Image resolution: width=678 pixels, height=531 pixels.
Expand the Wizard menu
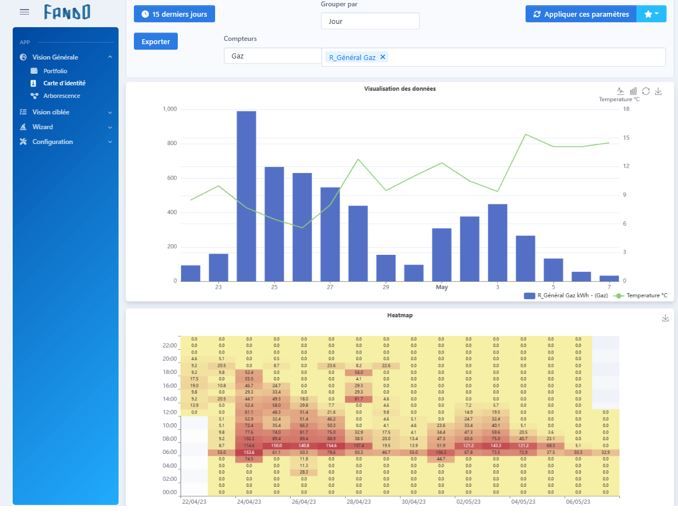pyautogui.click(x=110, y=127)
